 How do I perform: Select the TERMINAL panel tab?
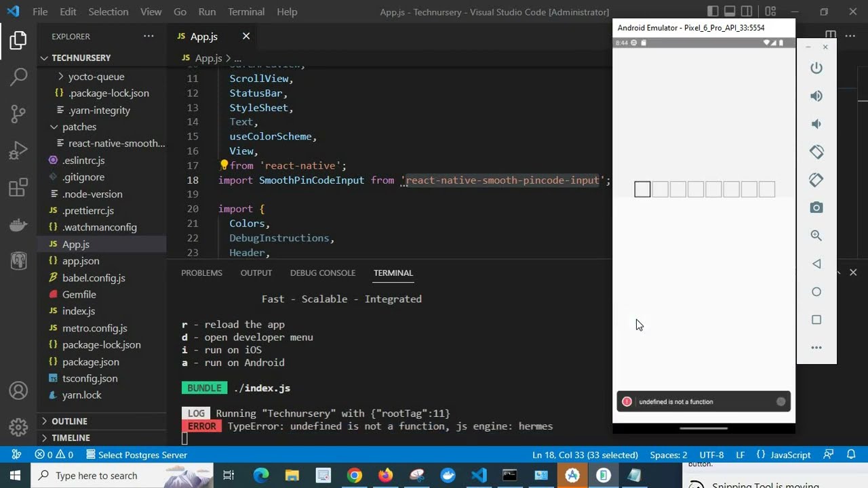[393, 272]
